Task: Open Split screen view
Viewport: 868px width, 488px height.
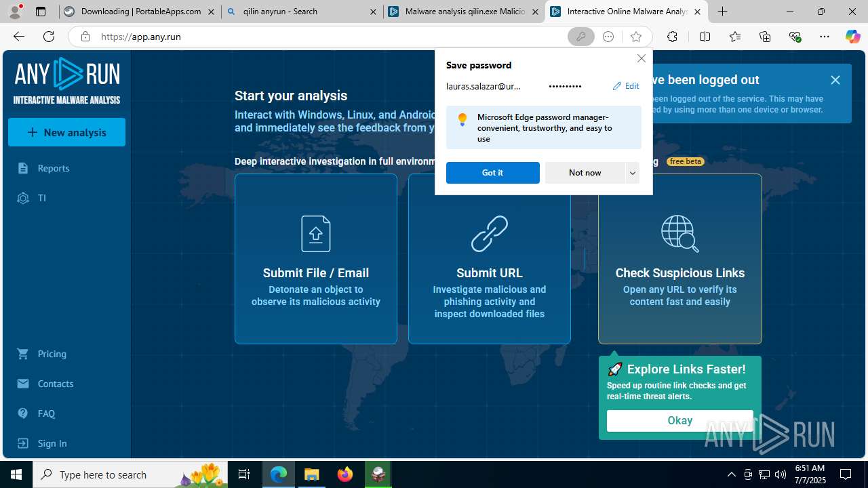Action: pyautogui.click(x=705, y=37)
